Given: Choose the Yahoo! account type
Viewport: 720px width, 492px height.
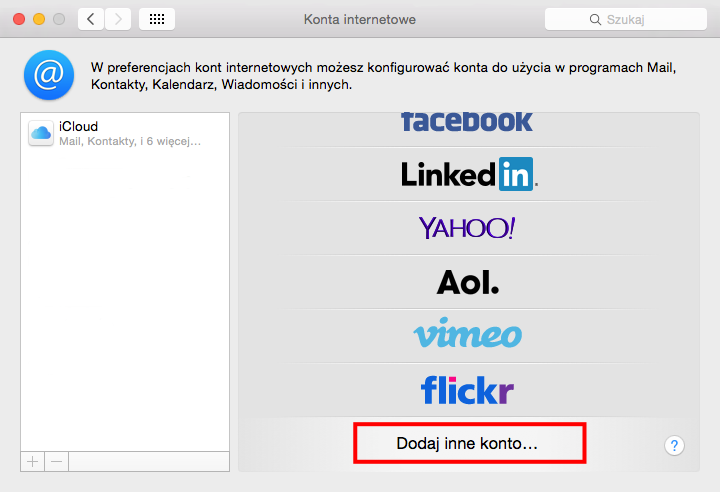Looking at the screenshot, I should tap(467, 228).
